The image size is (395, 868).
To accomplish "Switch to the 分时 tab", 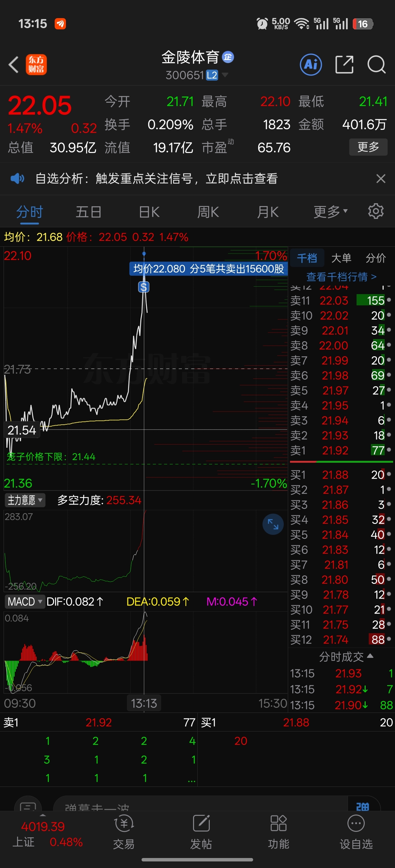I will 30,212.
